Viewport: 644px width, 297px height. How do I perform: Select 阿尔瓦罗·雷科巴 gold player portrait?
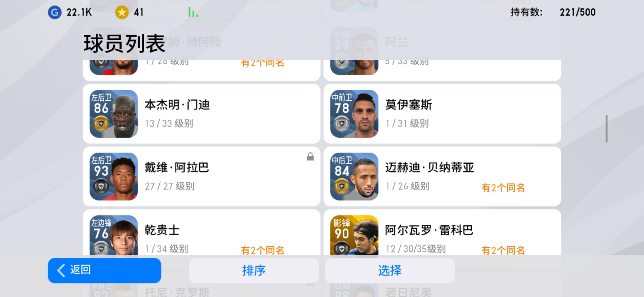tap(354, 235)
